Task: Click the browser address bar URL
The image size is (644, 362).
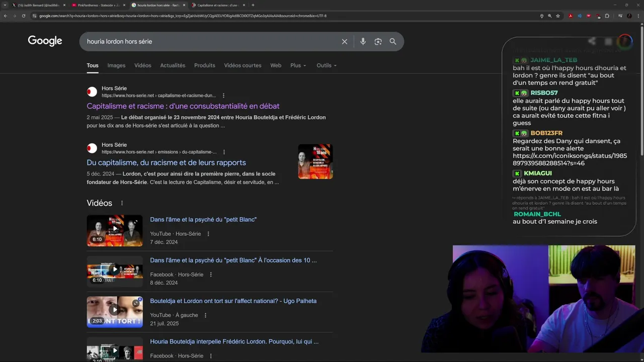Action: (x=183, y=16)
